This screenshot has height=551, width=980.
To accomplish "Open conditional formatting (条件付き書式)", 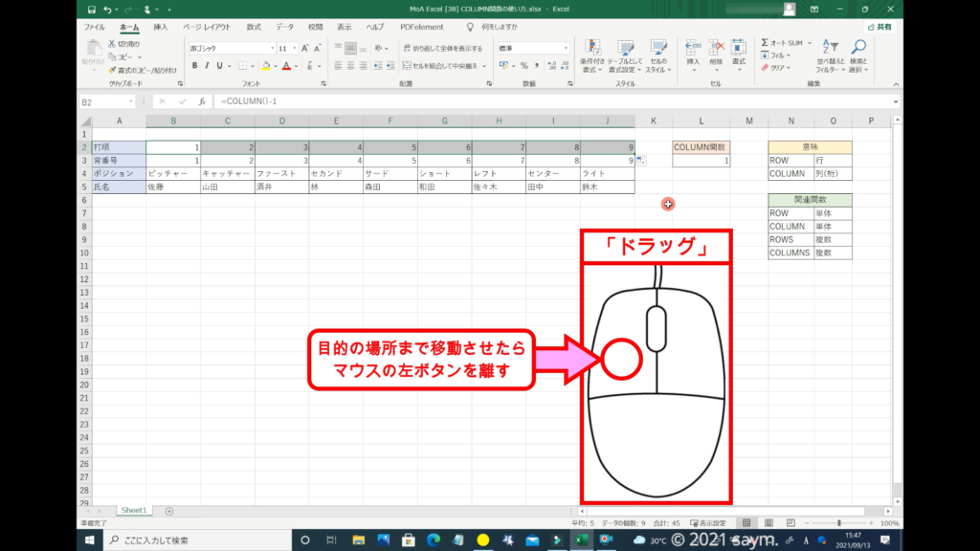I will pos(593,55).
